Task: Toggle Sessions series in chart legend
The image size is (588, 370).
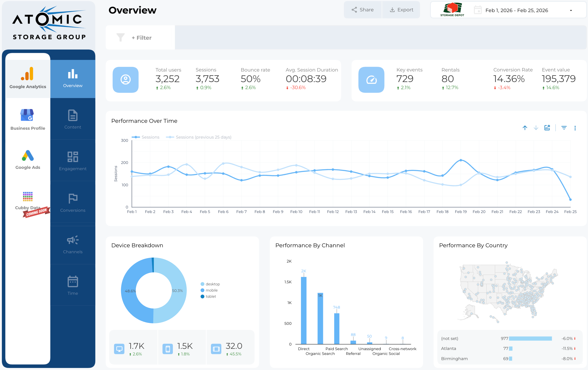Action: tap(146, 137)
